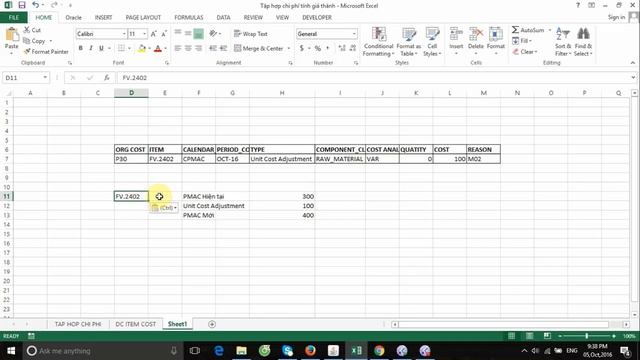640x360 pixels.
Task: Decrease font size with the smaller A icon
Action: click(164, 34)
